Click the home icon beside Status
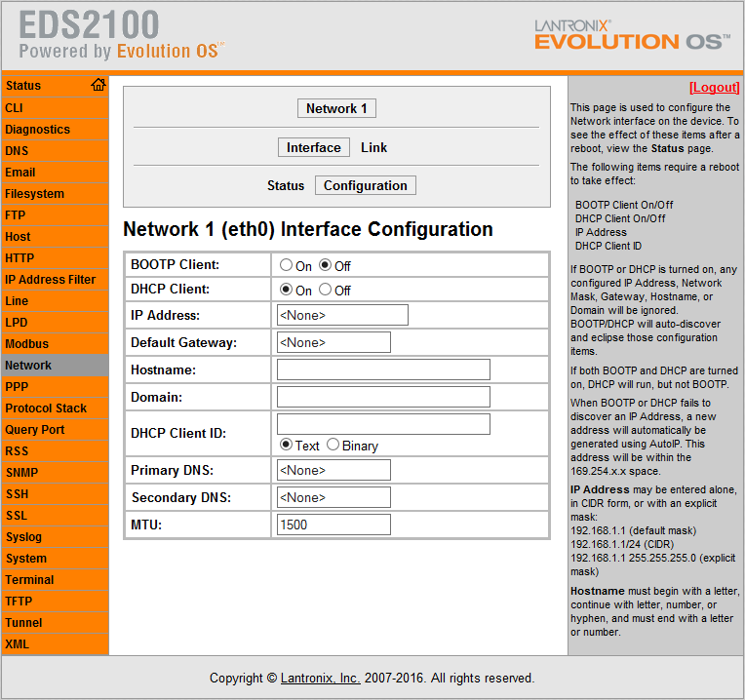Viewport: 745px width, 700px height. [x=98, y=85]
